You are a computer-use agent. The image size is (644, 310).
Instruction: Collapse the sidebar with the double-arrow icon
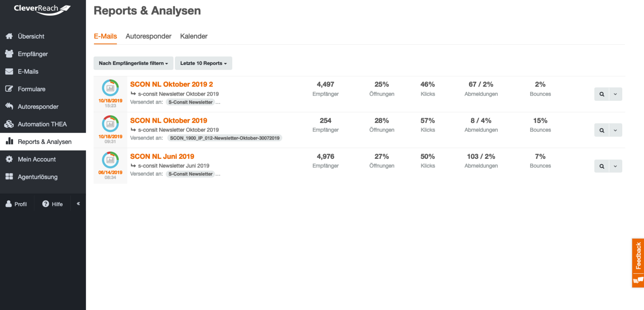pyautogui.click(x=78, y=204)
